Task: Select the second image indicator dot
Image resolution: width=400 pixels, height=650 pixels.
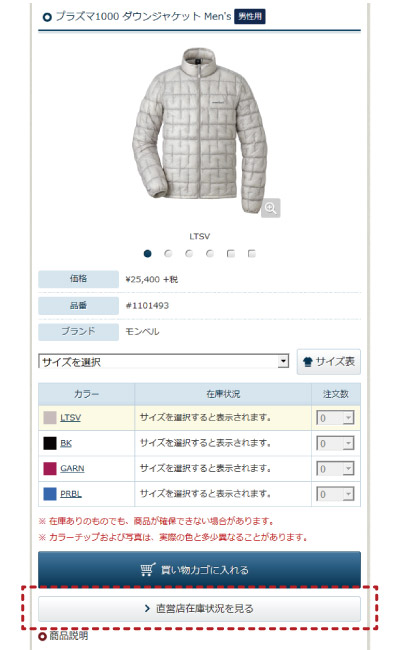Action: click(168, 253)
